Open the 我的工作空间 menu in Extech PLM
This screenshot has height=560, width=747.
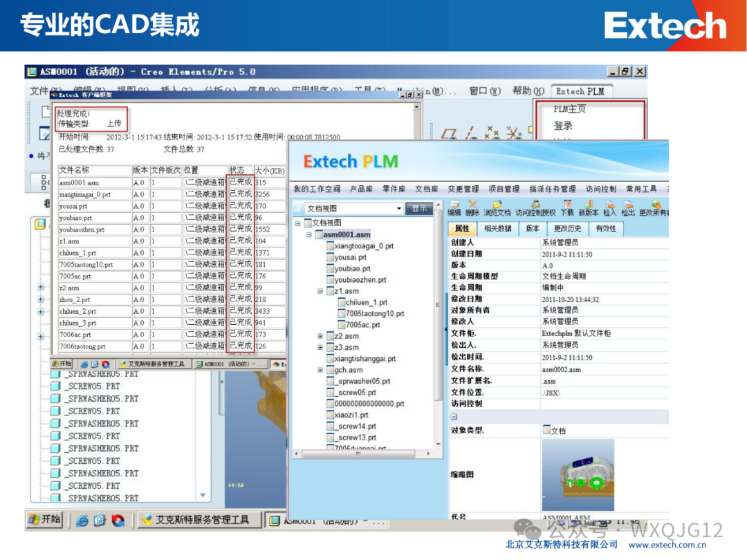coord(316,189)
